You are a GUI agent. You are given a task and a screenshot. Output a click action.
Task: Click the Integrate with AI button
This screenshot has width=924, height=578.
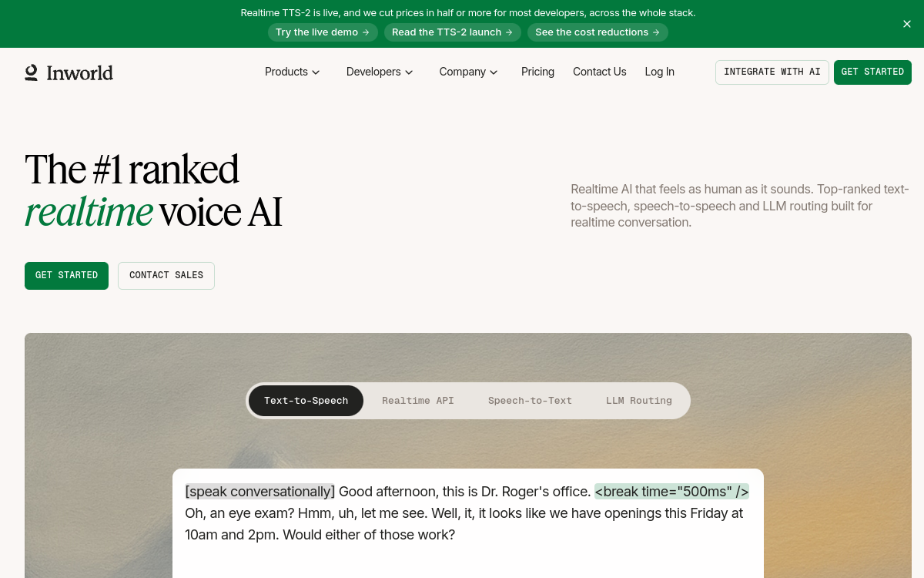click(772, 72)
